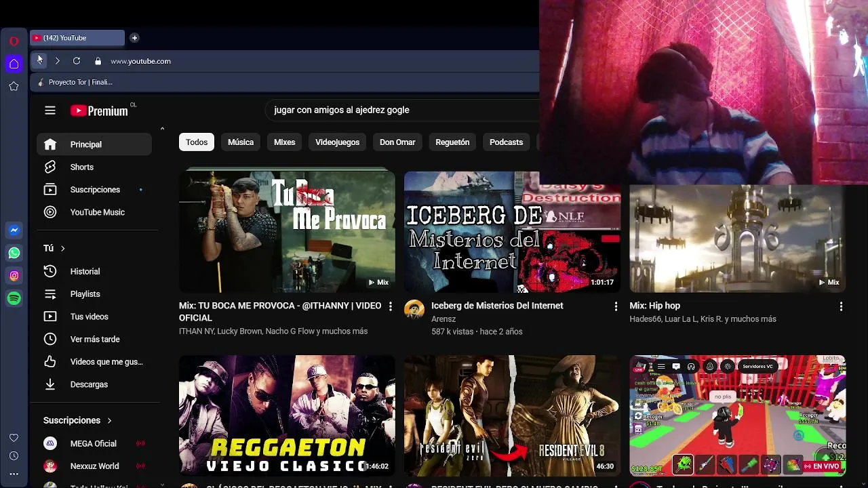Open the Opera main menu logo
The height and width of the screenshot is (488, 868).
point(14,41)
